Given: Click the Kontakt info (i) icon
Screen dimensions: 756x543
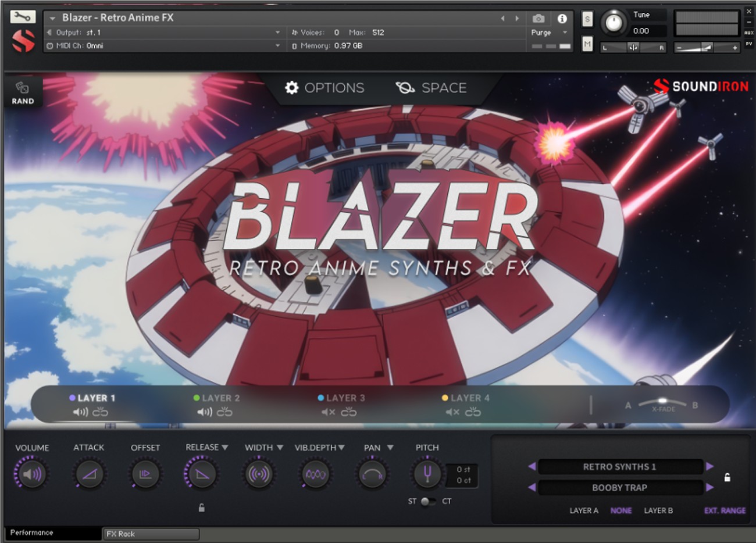Looking at the screenshot, I should 562,19.
